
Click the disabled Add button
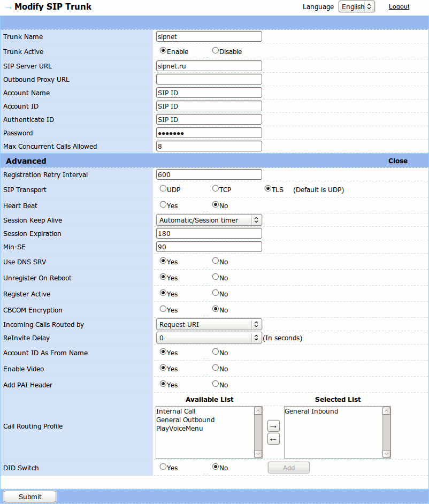[x=289, y=468]
